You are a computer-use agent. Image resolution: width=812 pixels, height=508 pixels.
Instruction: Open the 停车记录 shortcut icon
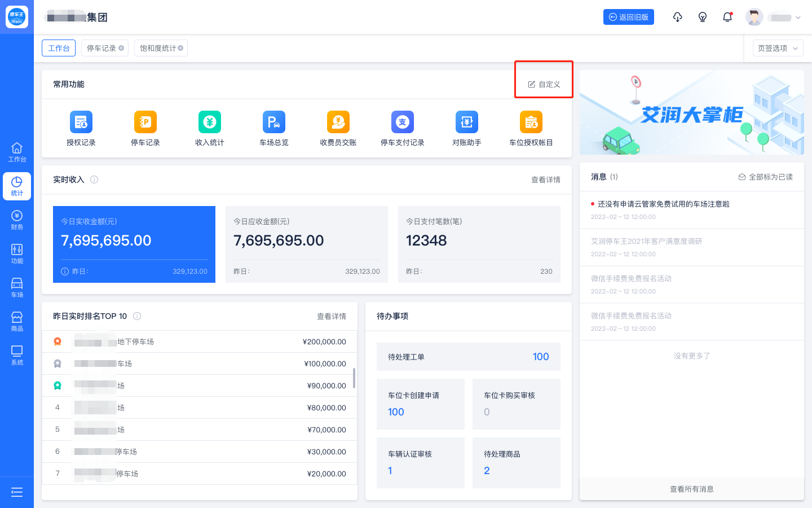click(x=145, y=122)
